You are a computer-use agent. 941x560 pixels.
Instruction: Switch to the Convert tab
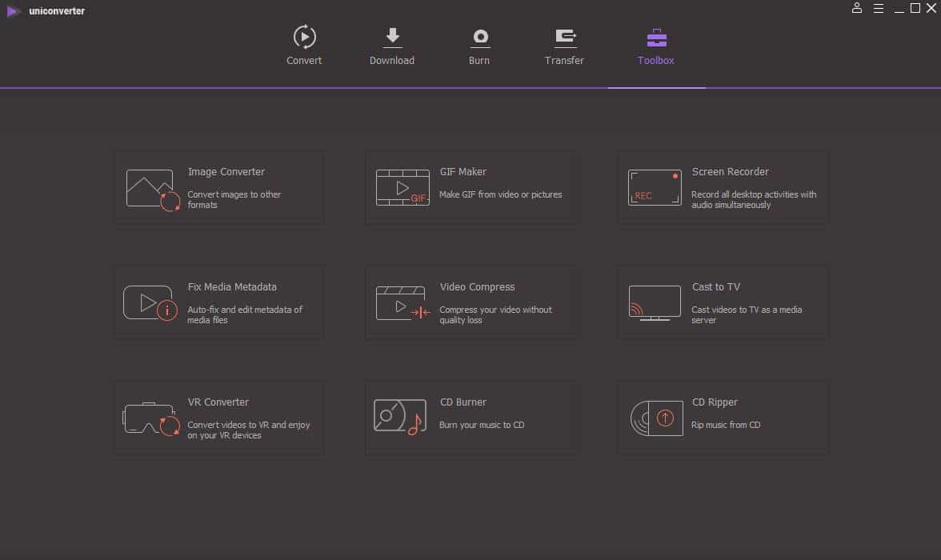point(304,46)
